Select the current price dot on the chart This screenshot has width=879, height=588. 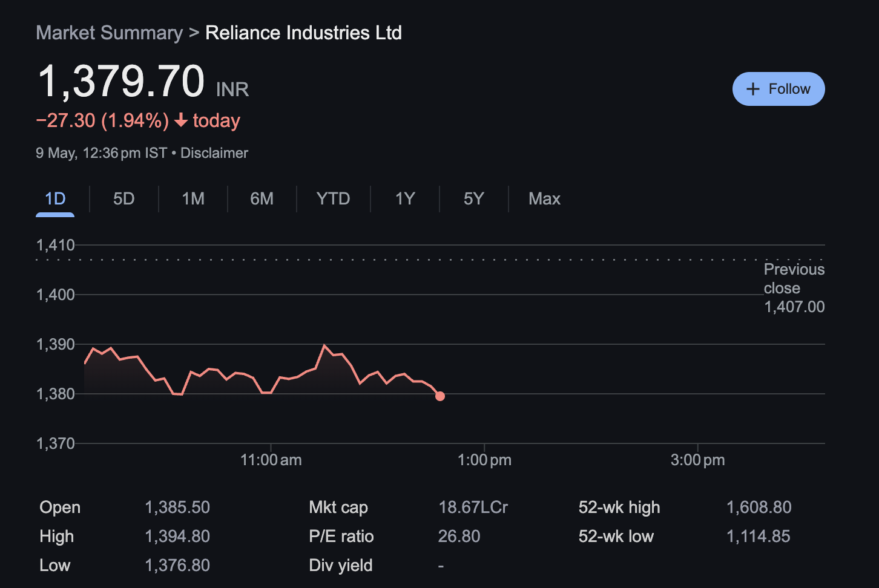coord(440,396)
